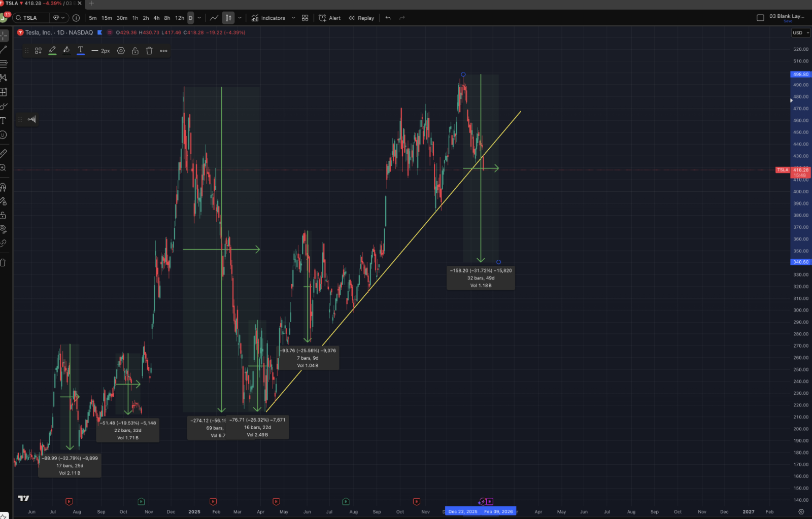The height and width of the screenshot is (519, 812).
Task: Expand the timeframe interval dropdown
Action: pos(199,18)
